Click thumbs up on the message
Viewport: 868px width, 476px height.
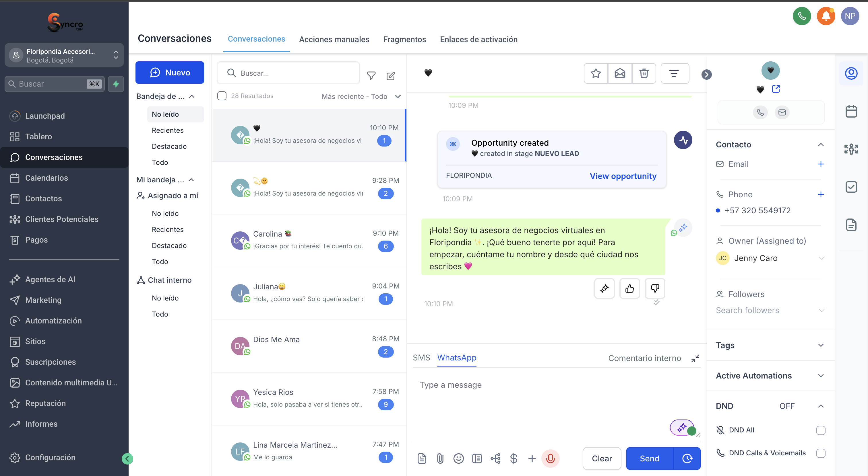[x=629, y=288]
